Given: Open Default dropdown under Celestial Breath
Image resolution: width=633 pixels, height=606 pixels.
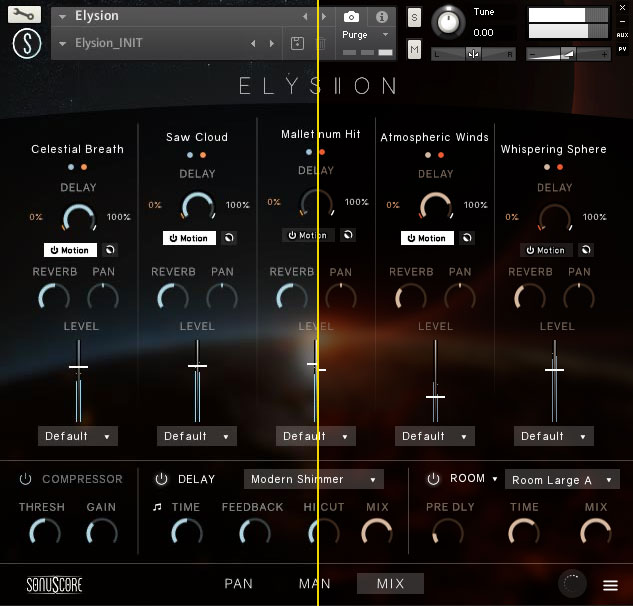Looking at the screenshot, I should [78, 436].
